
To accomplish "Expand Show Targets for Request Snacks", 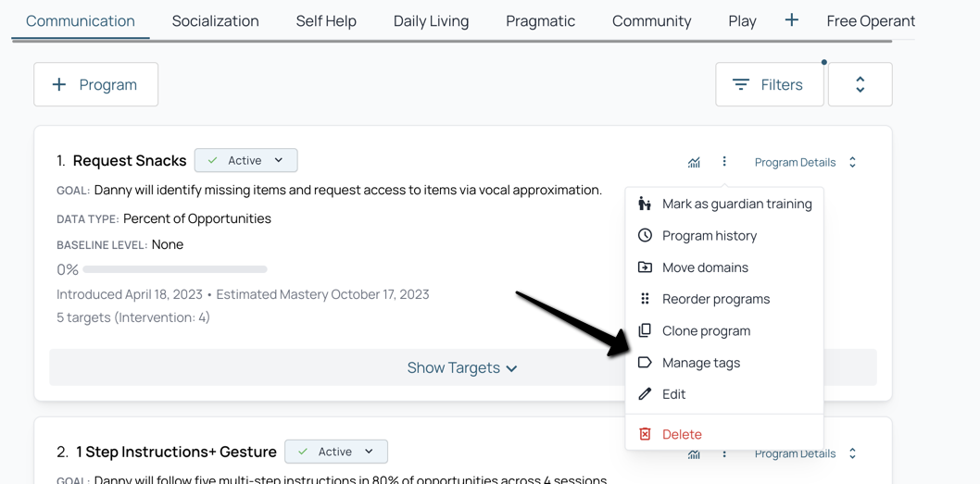I will 462,367.
